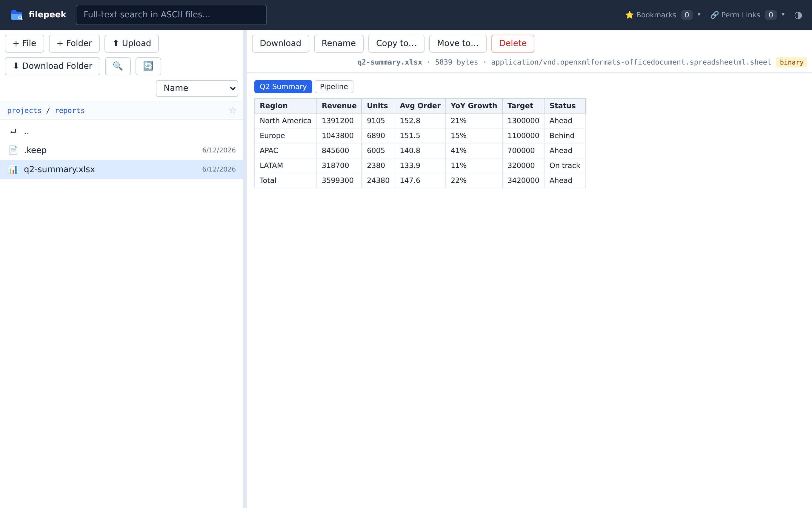Screen dimensions: 812x508
Task: Click the Revenue column header
Action: click(x=339, y=106)
